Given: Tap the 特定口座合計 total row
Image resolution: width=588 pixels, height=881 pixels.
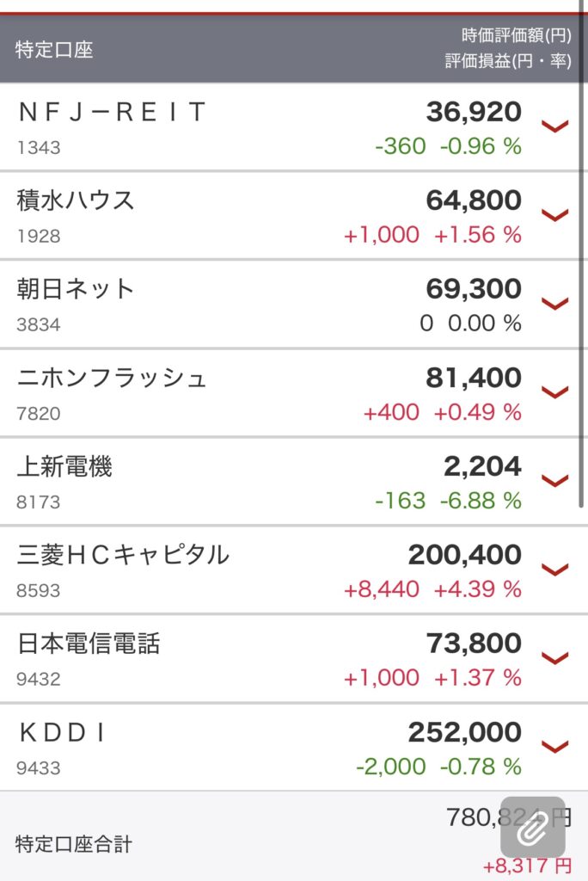Looking at the screenshot, I should [294, 836].
